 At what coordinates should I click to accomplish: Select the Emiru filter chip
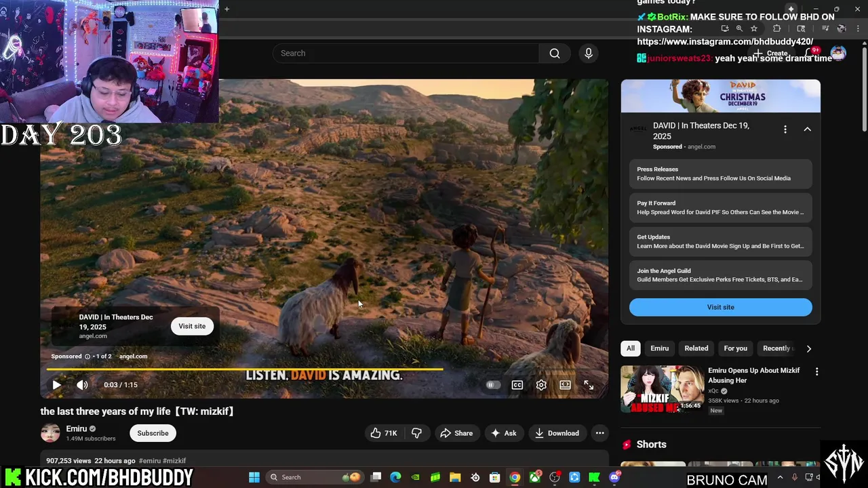[x=660, y=348]
